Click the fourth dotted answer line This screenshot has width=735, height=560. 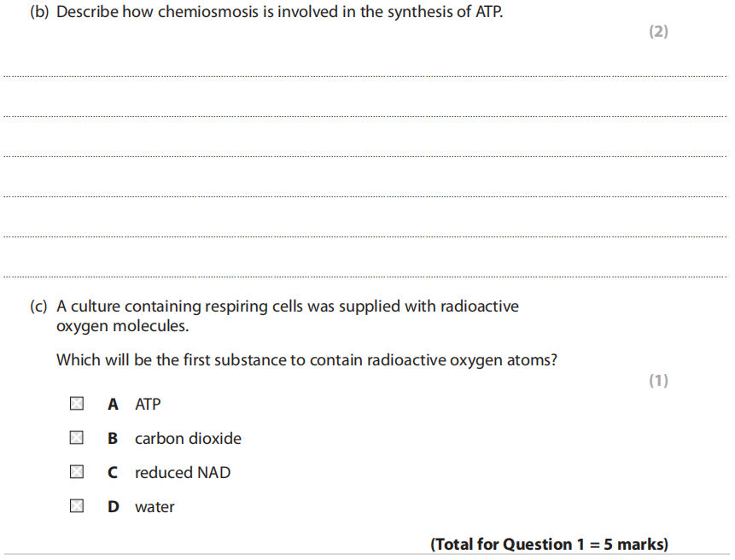[x=365, y=196]
